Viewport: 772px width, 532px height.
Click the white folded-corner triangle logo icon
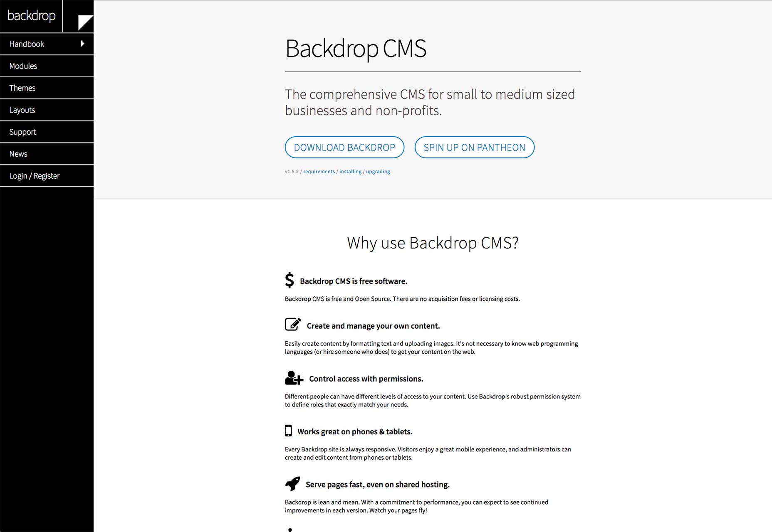click(x=84, y=23)
